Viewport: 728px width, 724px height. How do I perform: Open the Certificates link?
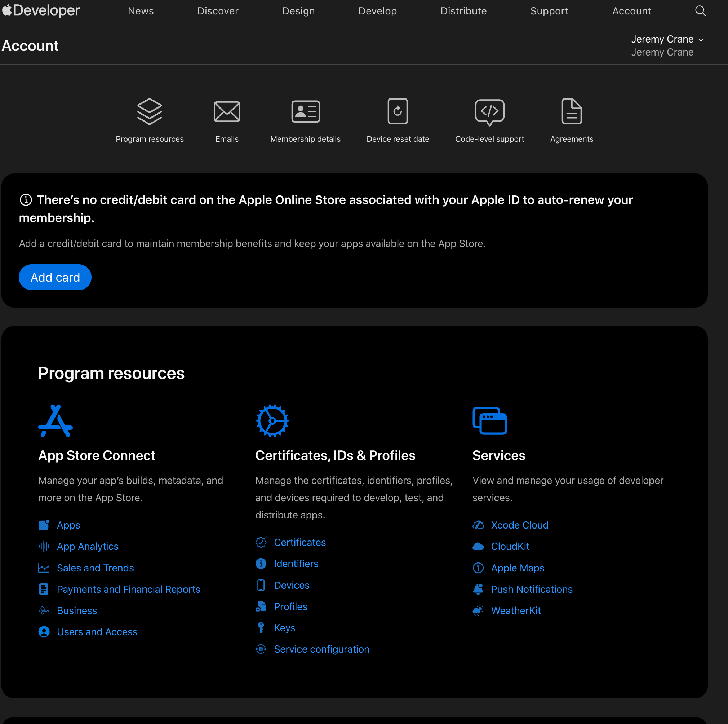[x=299, y=542]
